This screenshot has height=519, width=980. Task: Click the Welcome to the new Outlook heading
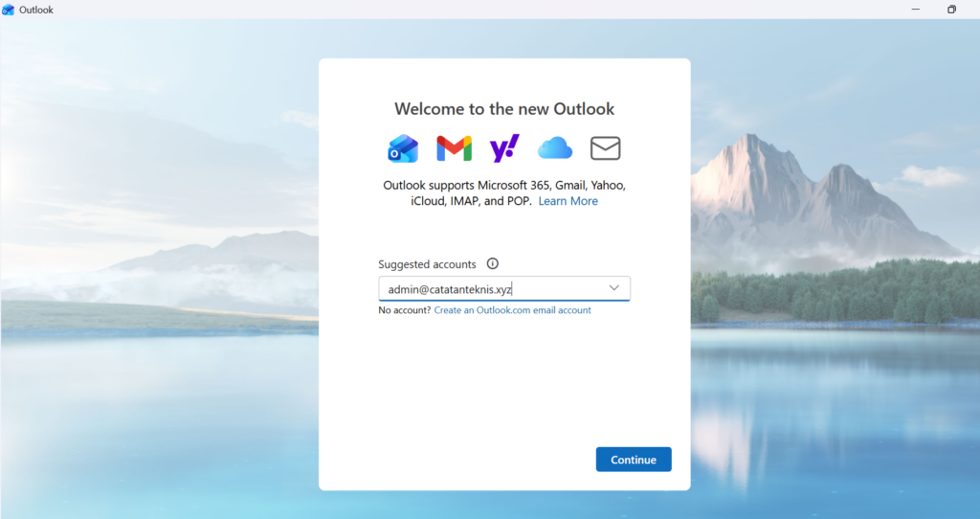coord(504,109)
